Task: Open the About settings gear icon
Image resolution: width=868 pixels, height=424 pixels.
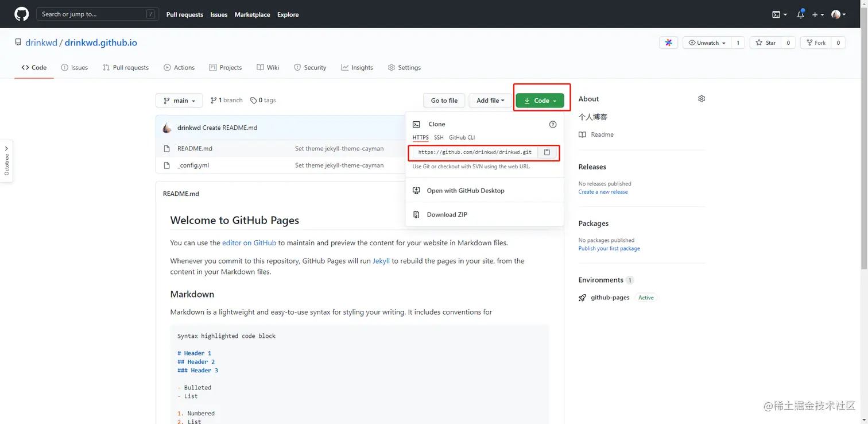Action: 701,99
